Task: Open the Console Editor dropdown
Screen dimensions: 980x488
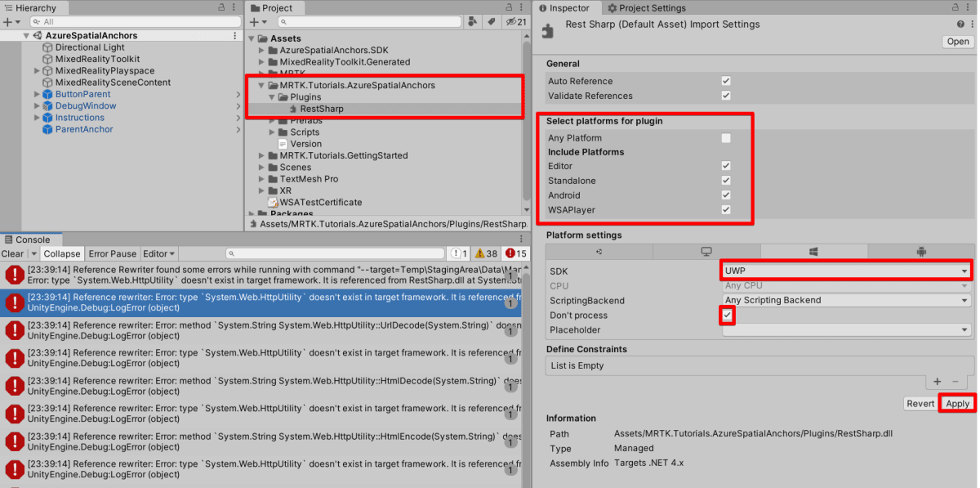Action: point(159,253)
